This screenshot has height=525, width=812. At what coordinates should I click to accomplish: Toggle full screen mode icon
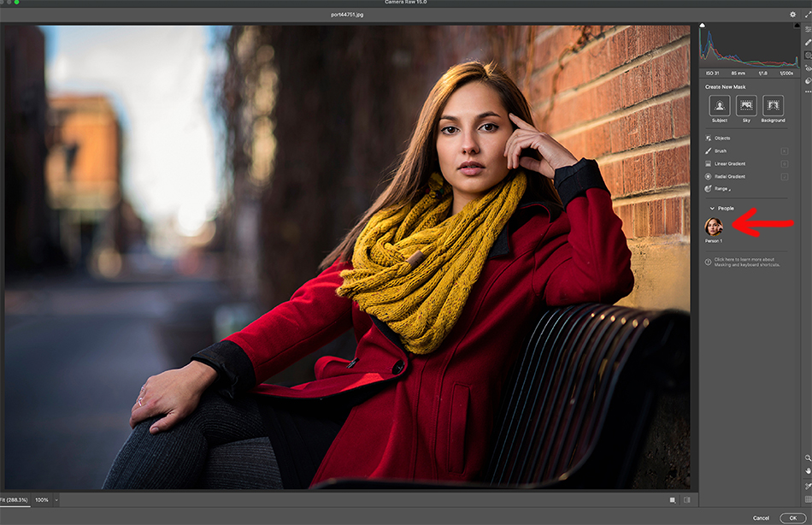click(808, 15)
